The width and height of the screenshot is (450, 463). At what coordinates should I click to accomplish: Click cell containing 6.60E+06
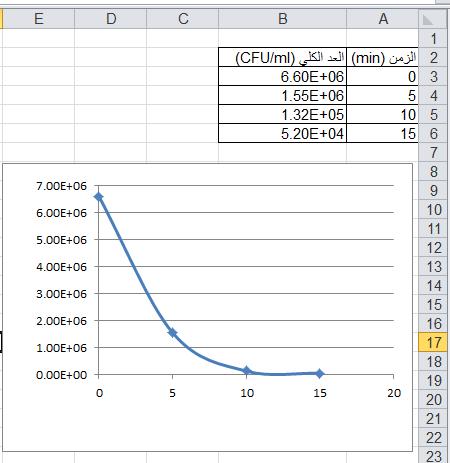283,76
